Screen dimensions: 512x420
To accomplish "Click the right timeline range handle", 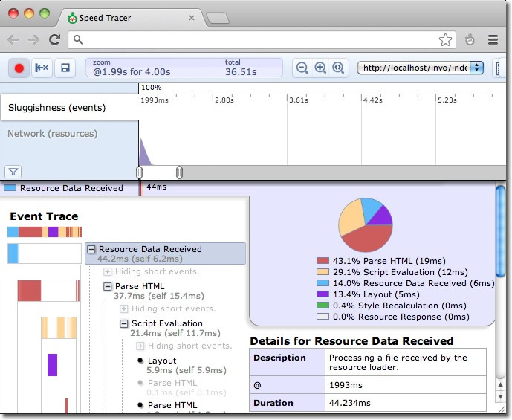I will pyautogui.click(x=179, y=172).
